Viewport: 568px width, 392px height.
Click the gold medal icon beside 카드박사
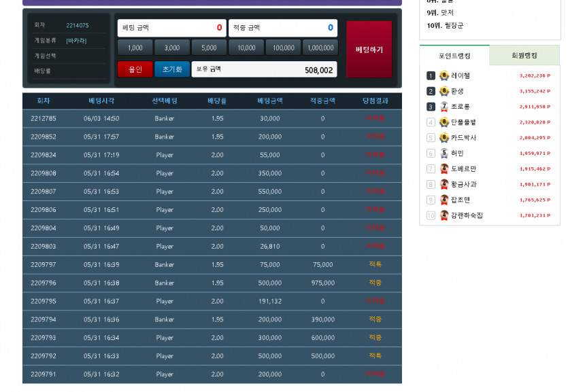(444, 138)
